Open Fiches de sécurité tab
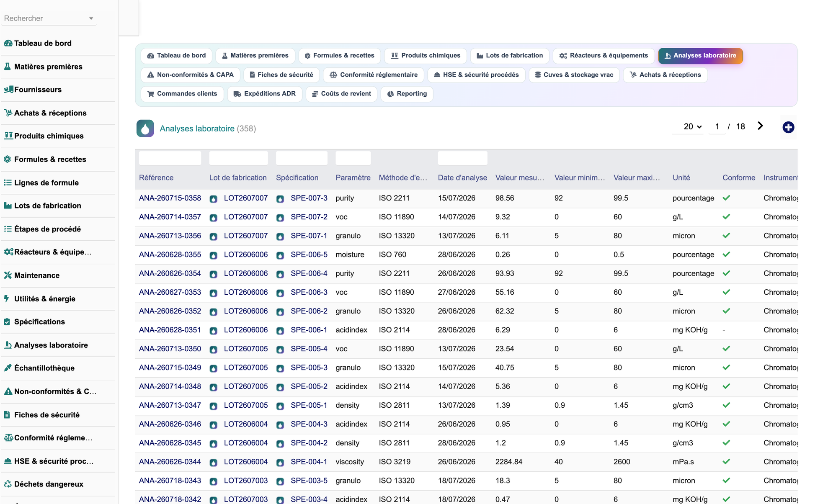815x504 pixels. pos(281,75)
